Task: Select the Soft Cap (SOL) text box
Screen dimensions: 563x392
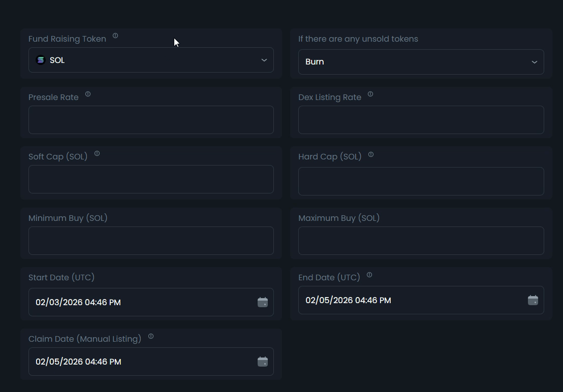Action: pos(151,179)
